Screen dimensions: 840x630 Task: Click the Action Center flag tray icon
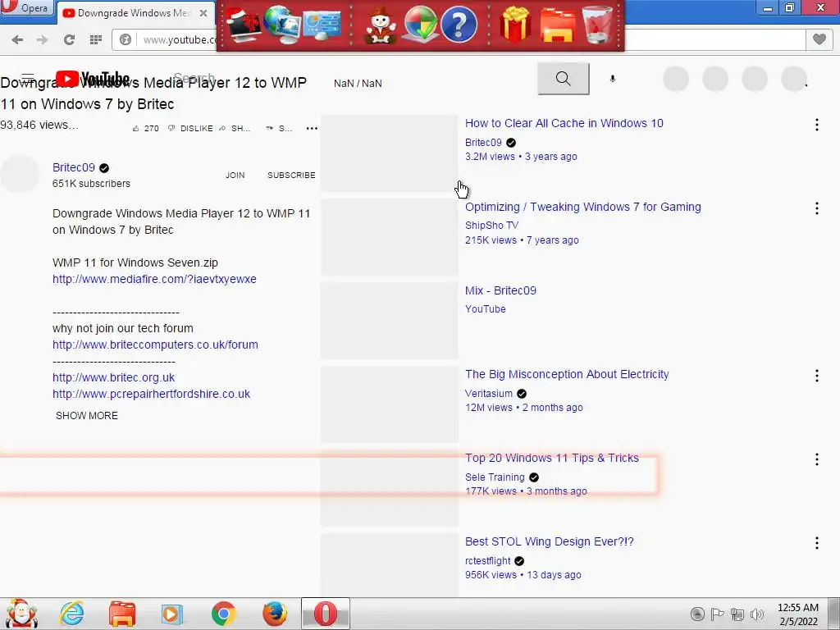point(717,614)
